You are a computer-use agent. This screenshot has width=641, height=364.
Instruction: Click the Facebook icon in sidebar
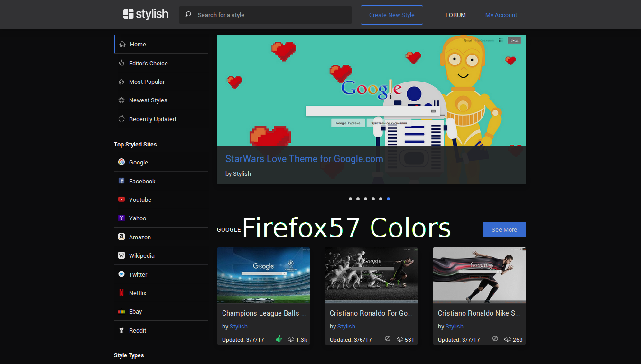coord(121,181)
